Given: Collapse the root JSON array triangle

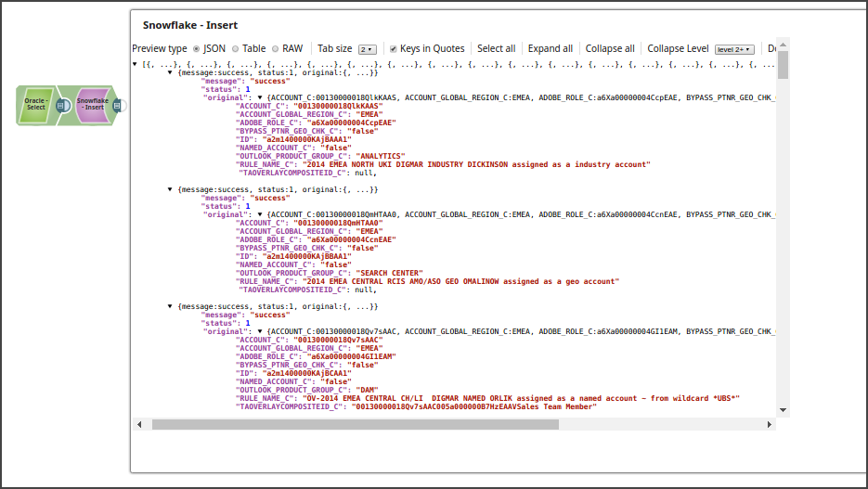Looking at the screenshot, I should tap(136, 64).
